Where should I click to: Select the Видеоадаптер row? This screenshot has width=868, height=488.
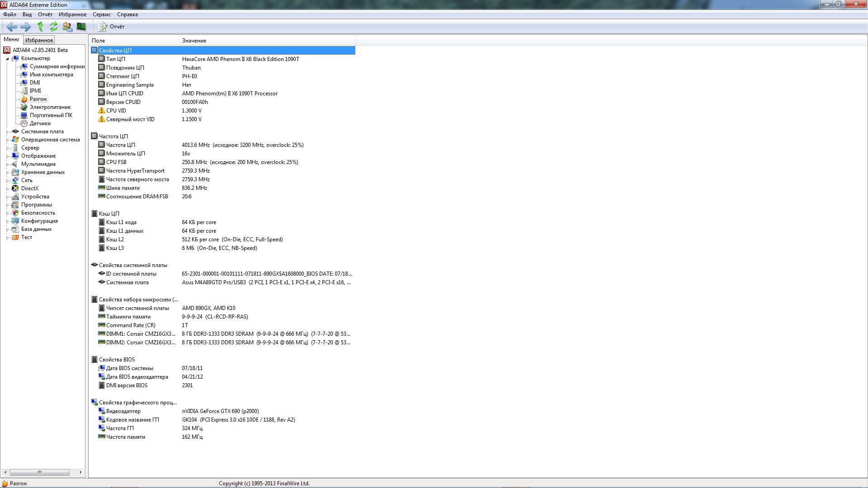[x=223, y=411]
